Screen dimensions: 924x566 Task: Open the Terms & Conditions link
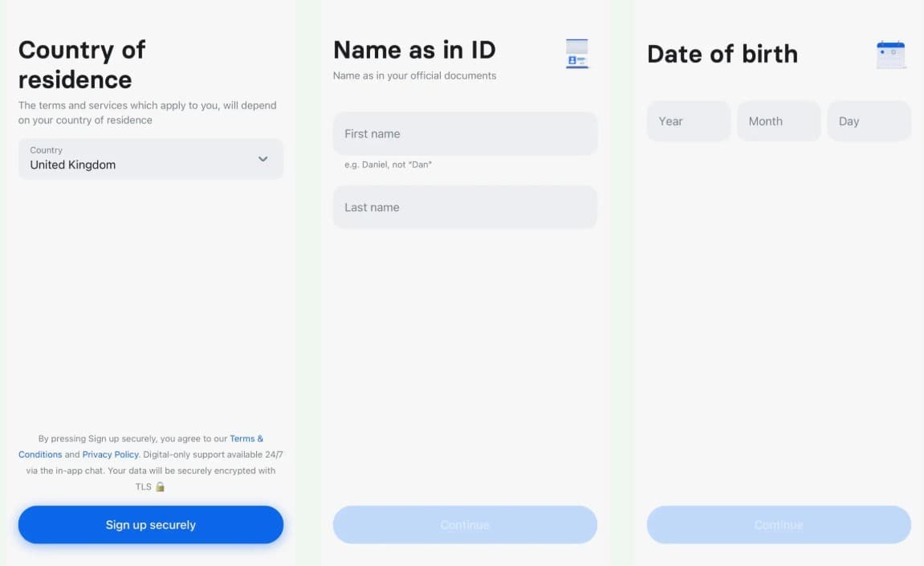coord(246,438)
